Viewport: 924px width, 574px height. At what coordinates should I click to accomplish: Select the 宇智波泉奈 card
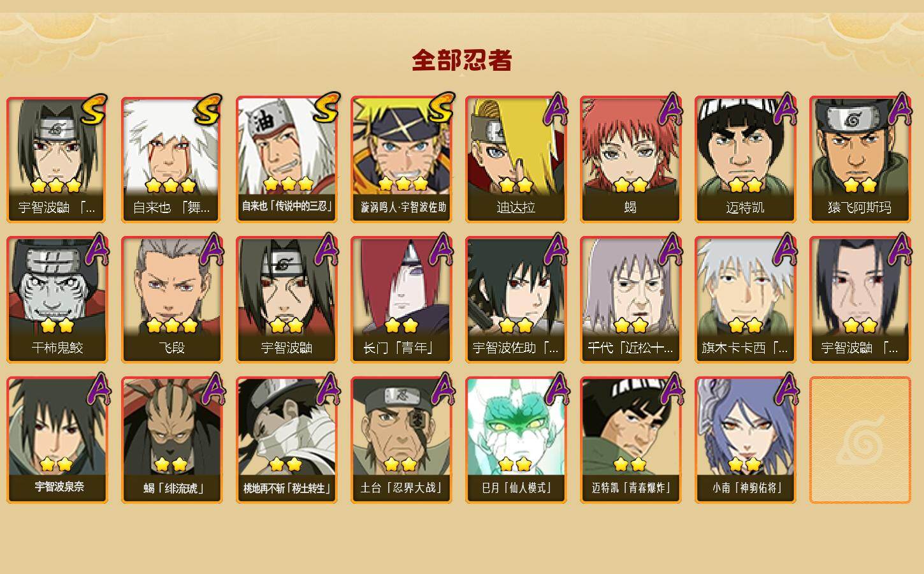(57, 440)
